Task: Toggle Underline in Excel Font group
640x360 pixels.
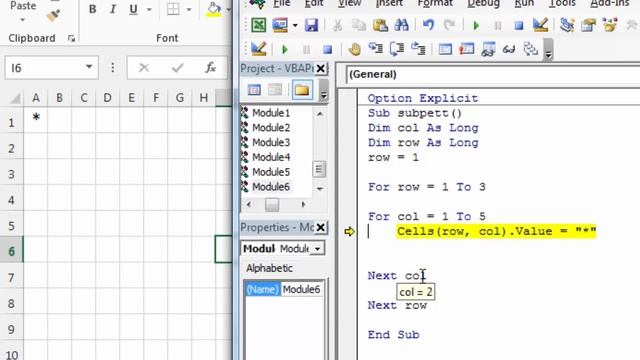Action: coord(133,9)
